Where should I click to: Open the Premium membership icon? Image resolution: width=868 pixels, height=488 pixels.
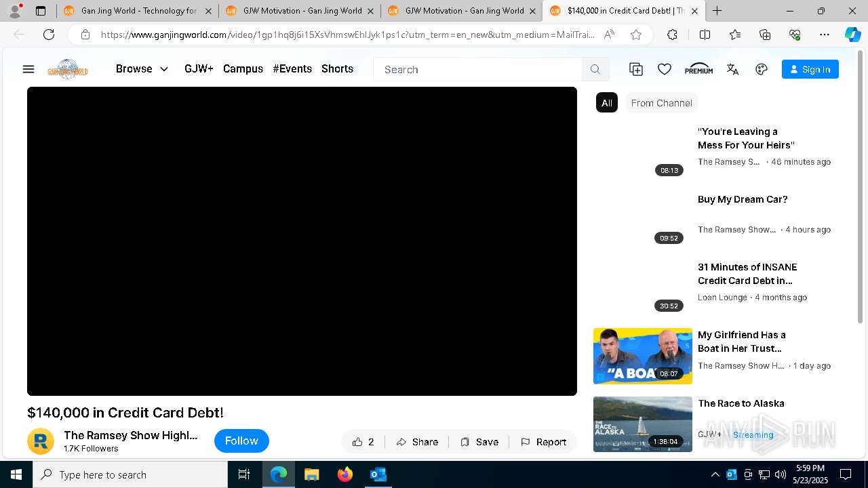point(698,69)
